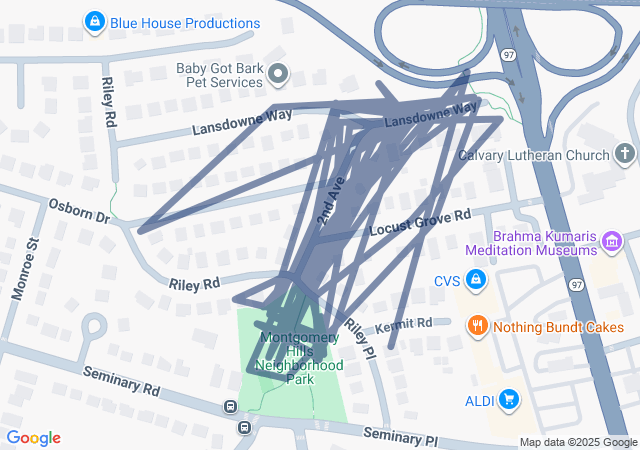The width and height of the screenshot is (640, 450).
Task: Open the Calvary Lutheran Church cross marker
Action: [625, 154]
